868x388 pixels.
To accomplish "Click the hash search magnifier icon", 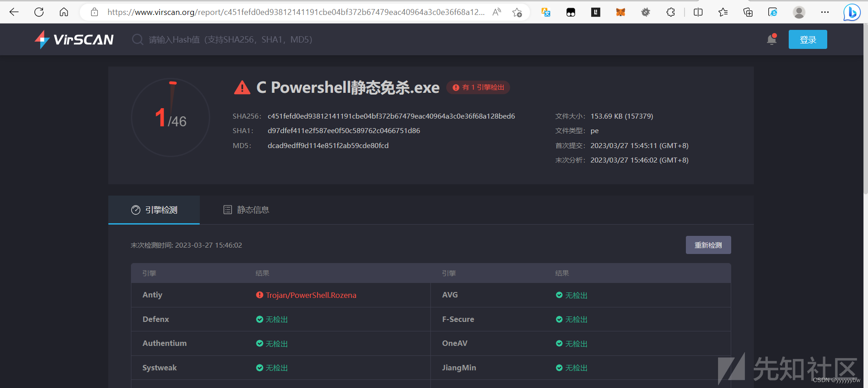I will tap(137, 39).
